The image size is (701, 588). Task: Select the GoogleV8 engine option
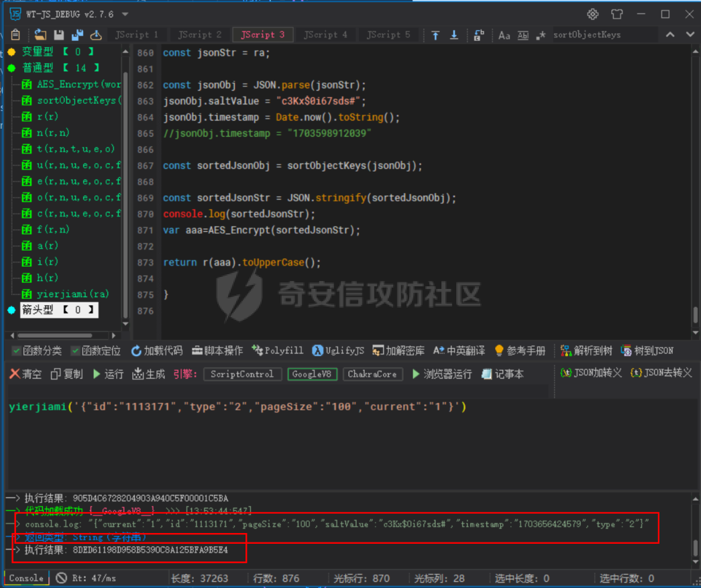(312, 374)
